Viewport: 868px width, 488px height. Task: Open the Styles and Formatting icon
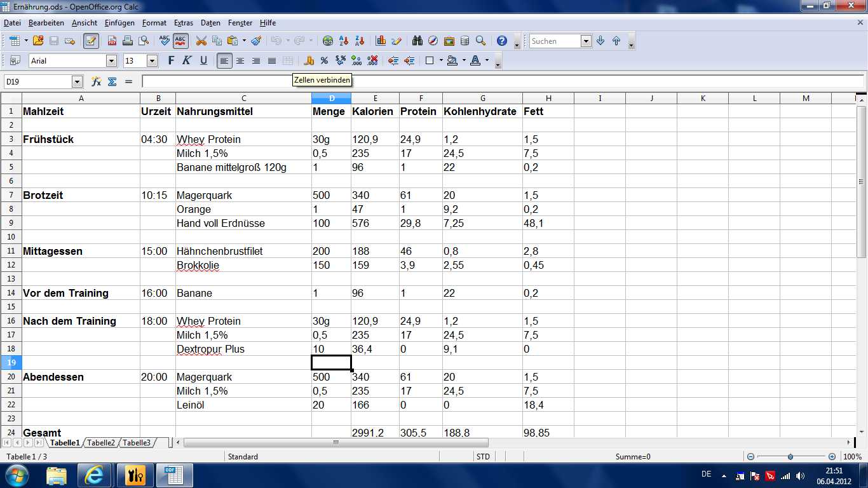[15, 60]
